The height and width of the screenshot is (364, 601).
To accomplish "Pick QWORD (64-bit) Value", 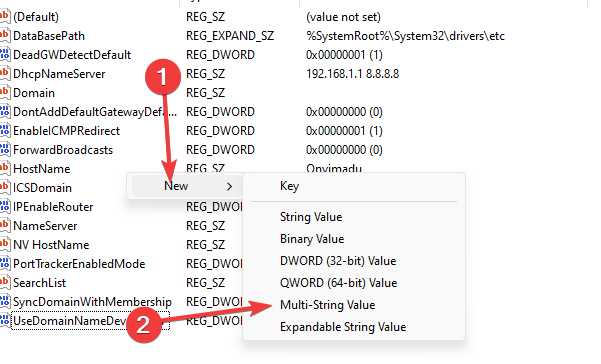I will coord(338,283).
